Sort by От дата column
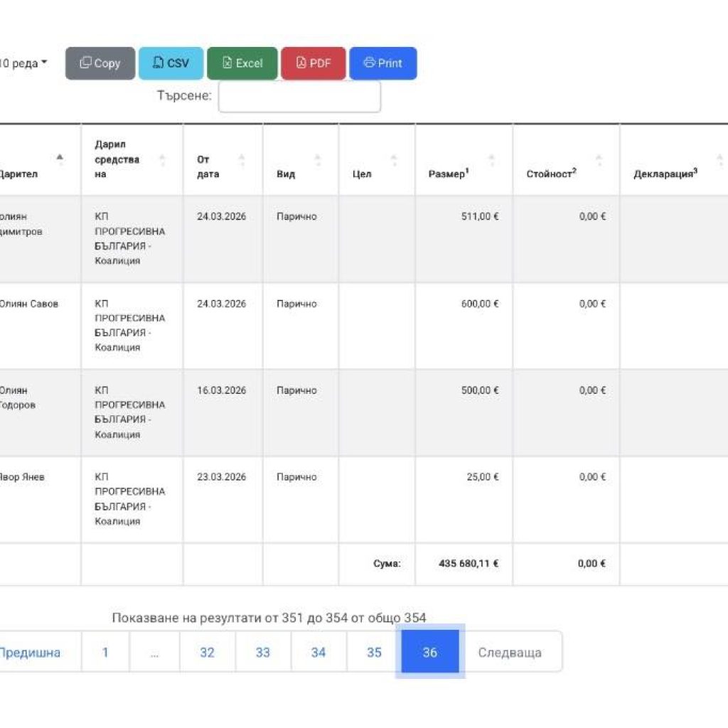Image resolution: width=728 pixels, height=728 pixels. point(242,160)
